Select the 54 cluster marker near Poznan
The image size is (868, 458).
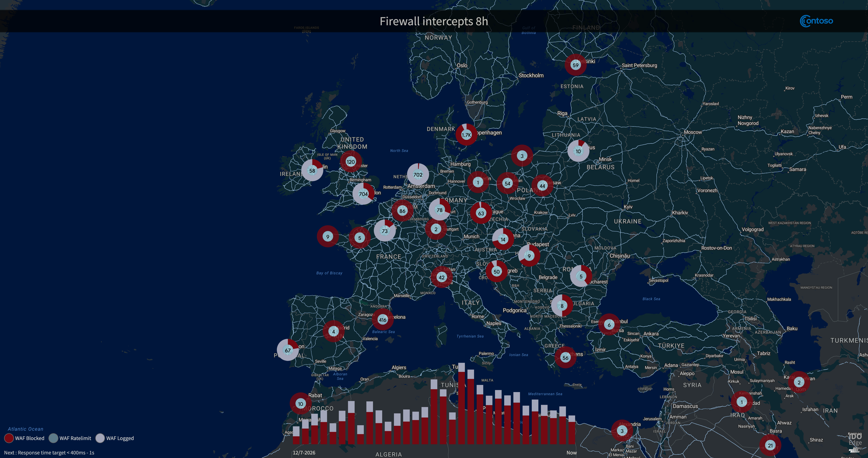click(x=507, y=183)
